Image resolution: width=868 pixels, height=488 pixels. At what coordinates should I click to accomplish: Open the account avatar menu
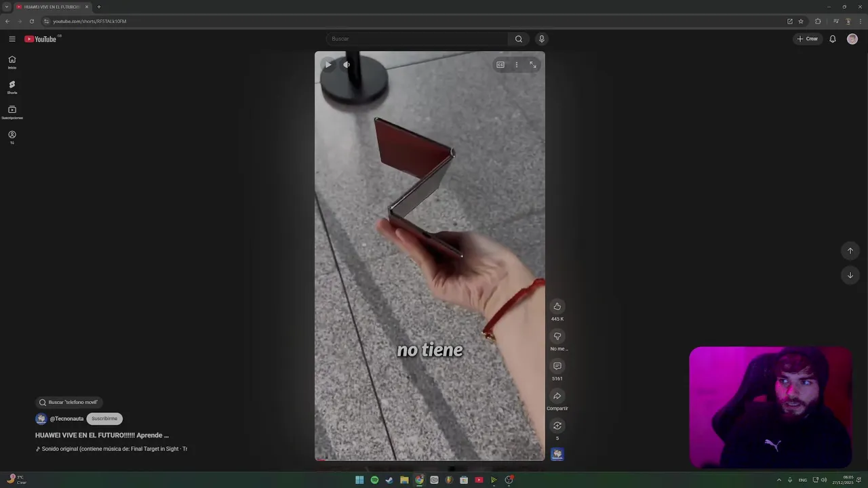(x=852, y=39)
